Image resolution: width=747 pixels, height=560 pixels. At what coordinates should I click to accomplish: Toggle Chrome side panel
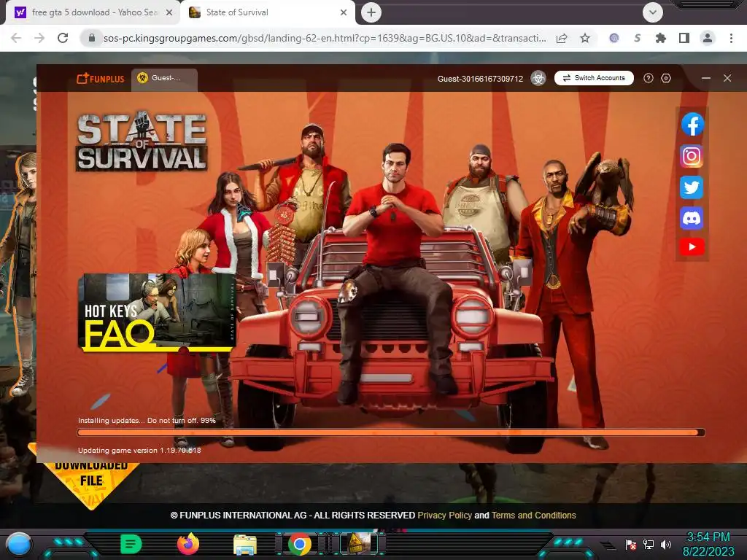(684, 38)
